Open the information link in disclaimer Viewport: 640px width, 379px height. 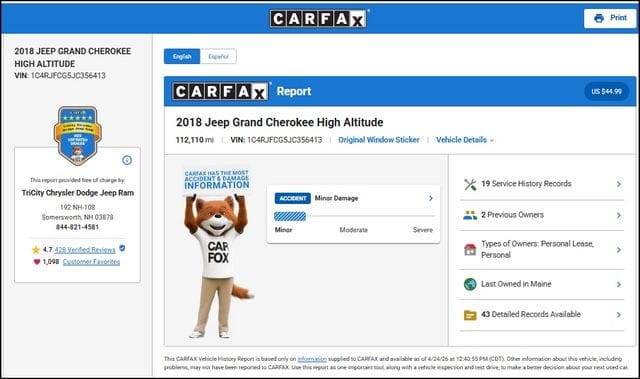tap(312, 359)
